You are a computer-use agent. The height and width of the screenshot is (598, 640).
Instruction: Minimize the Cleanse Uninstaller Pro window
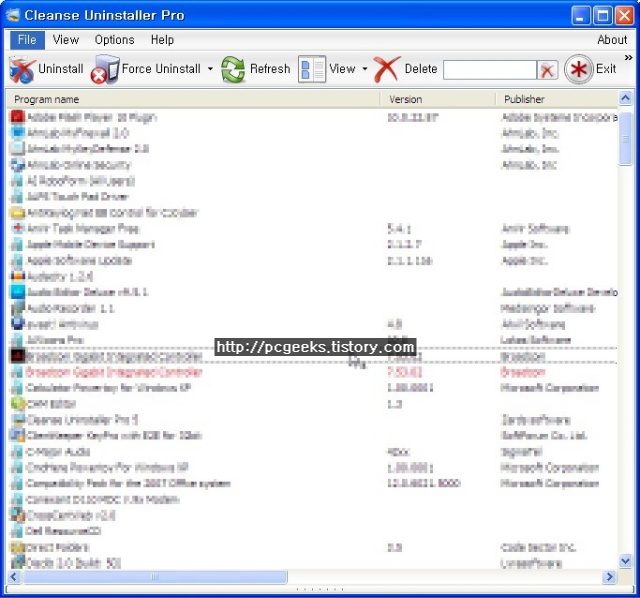coord(580,16)
